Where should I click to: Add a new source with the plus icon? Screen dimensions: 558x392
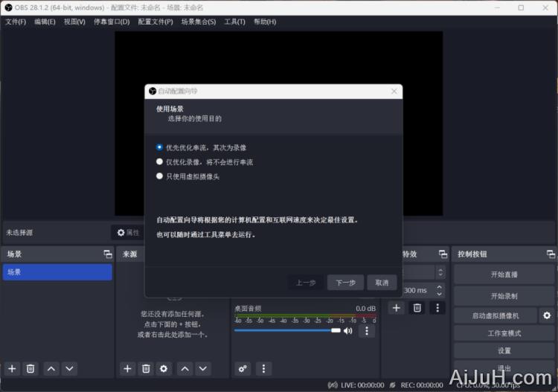(127, 368)
